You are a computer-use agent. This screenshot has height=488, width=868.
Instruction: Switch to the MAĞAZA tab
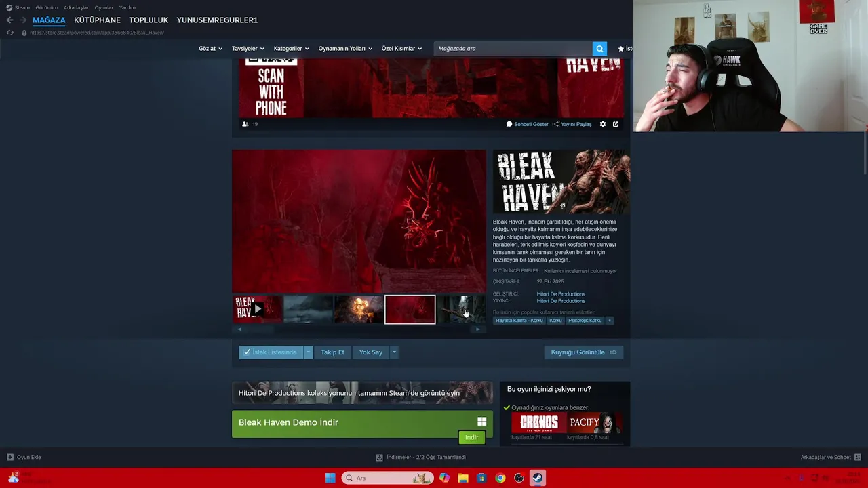(x=49, y=20)
